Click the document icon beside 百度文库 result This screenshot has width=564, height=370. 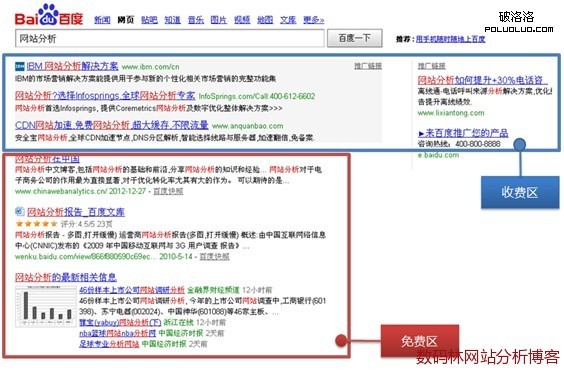point(20,211)
